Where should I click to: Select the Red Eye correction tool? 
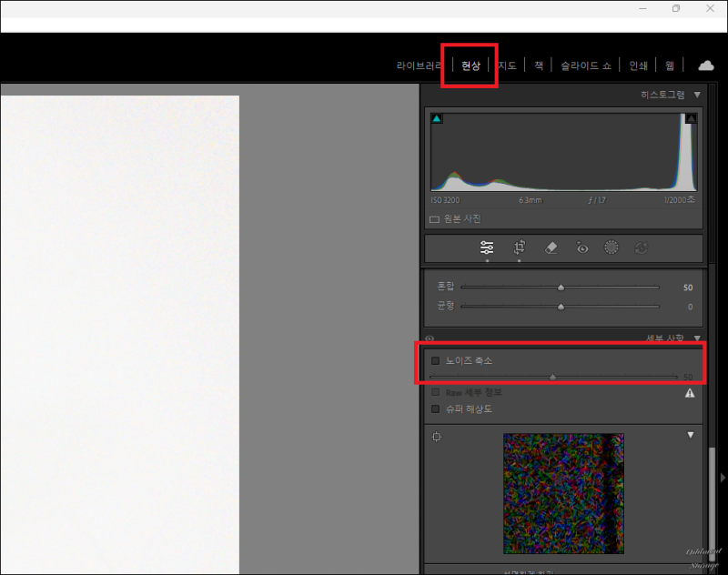[x=581, y=247]
